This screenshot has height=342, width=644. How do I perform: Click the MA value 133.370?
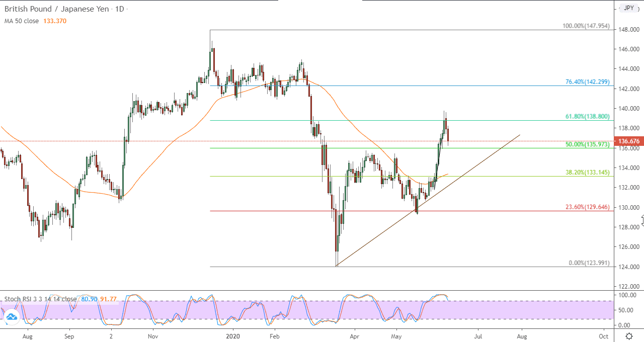click(x=55, y=21)
